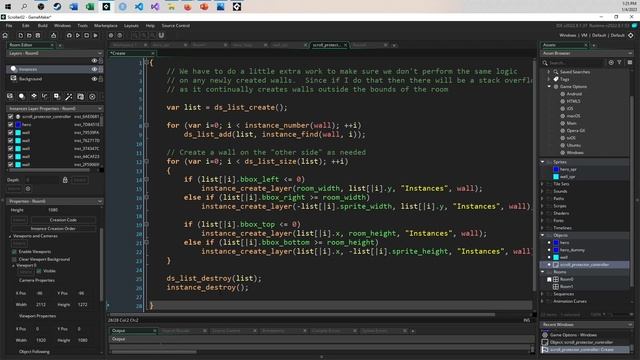
Task: Click the Clean build toolbar icon
Action: pos(96,36)
